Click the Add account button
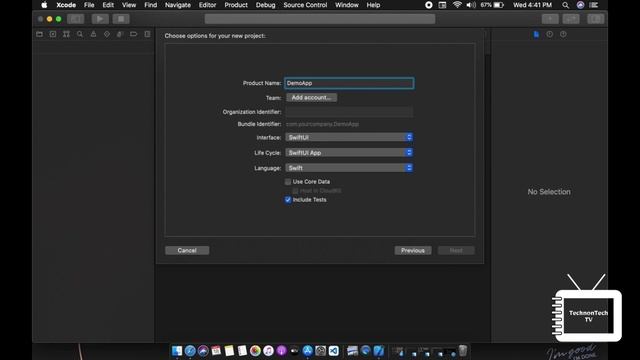 (311, 98)
